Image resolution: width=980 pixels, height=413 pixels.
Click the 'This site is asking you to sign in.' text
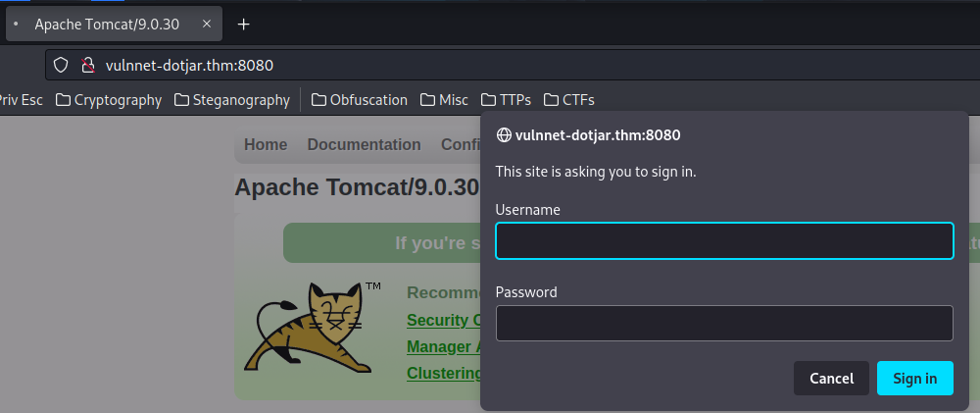coord(596,172)
